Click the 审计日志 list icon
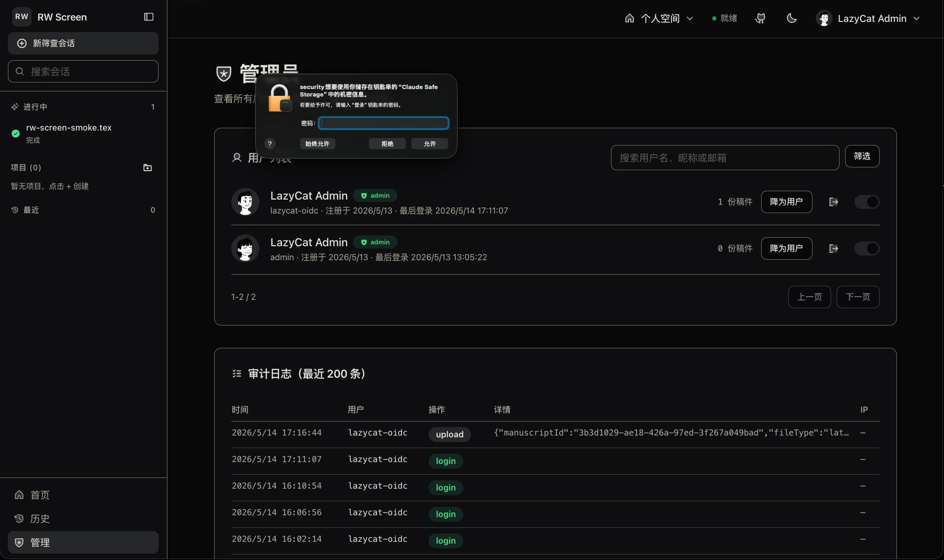 [237, 373]
